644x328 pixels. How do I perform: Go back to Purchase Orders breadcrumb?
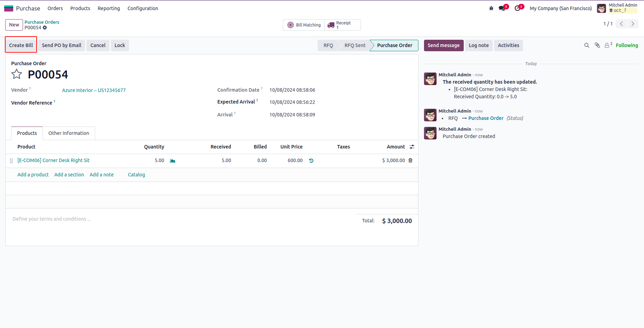[42, 22]
